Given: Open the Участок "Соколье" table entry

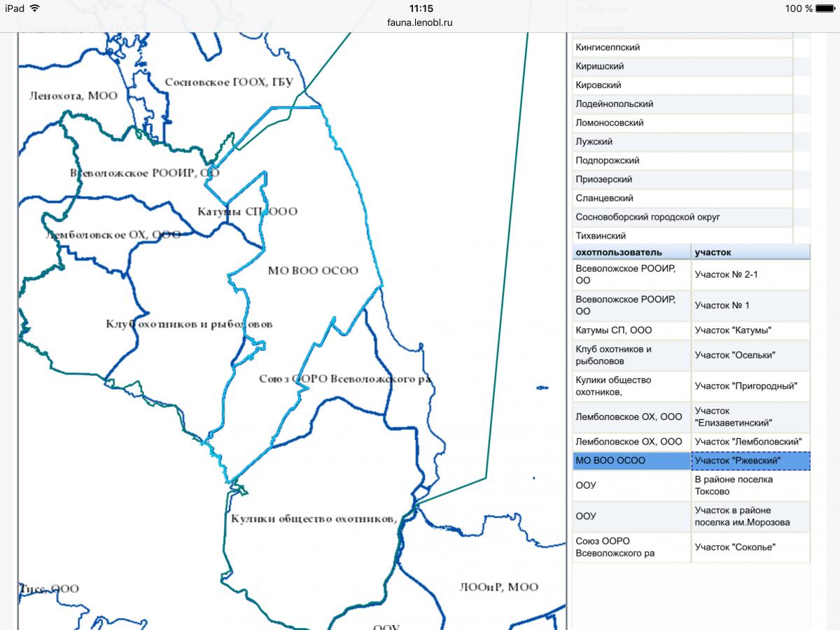Looking at the screenshot, I should point(734,547).
